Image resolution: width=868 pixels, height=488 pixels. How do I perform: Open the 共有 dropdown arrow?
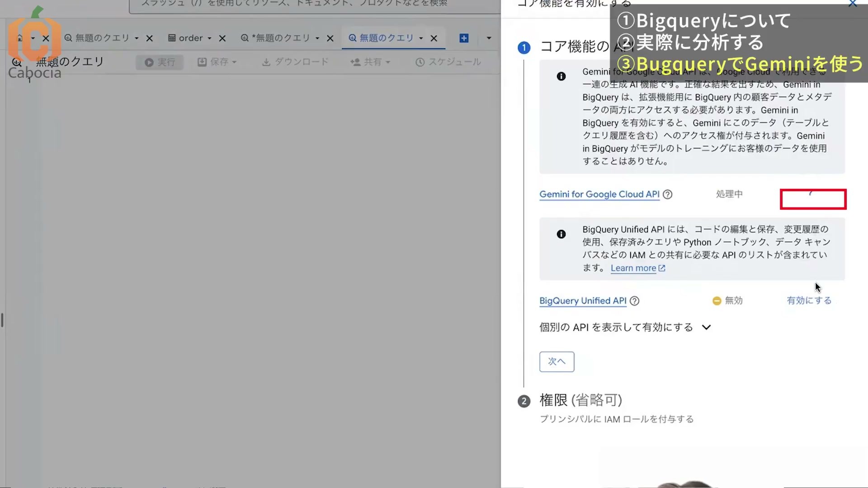point(388,62)
